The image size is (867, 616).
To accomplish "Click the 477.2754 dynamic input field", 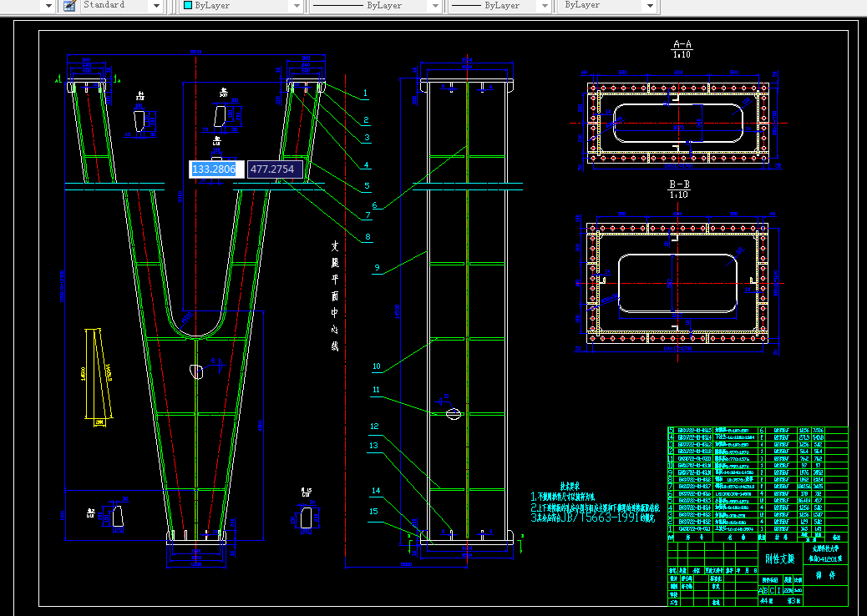I will pyautogui.click(x=275, y=169).
